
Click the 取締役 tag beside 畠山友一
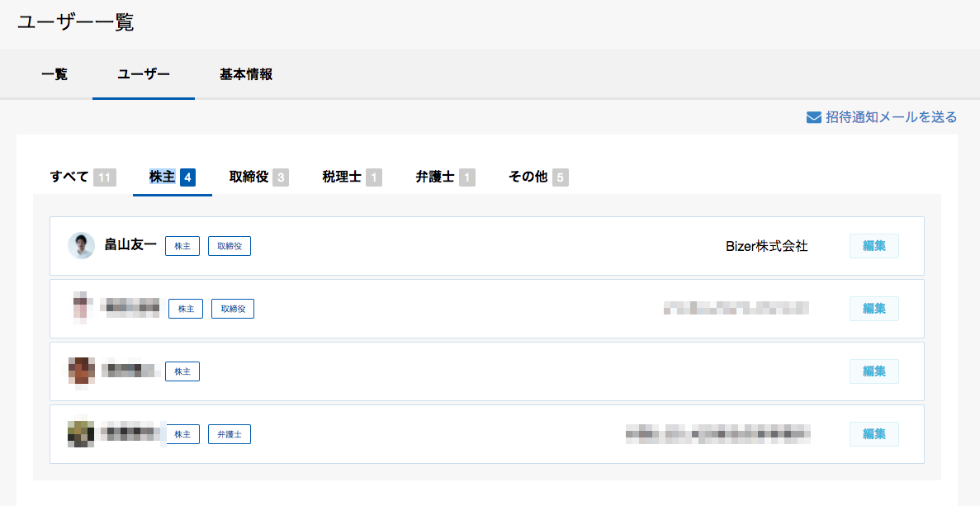pyautogui.click(x=230, y=246)
